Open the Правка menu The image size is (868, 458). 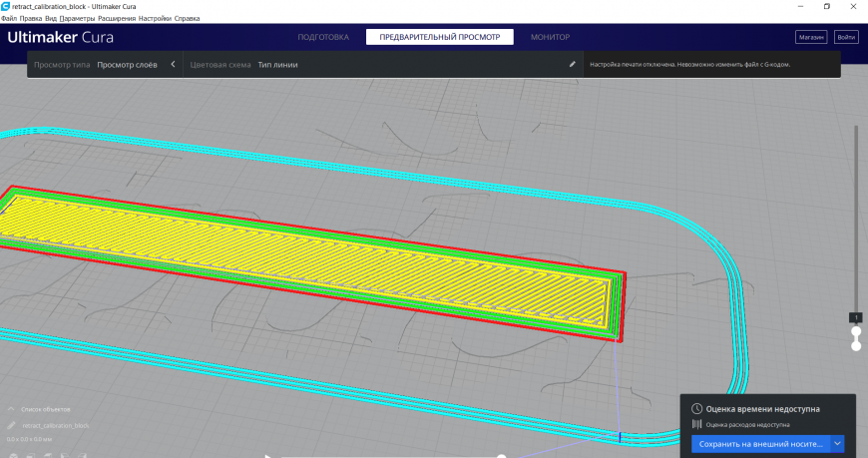click(x=31, y=18)
